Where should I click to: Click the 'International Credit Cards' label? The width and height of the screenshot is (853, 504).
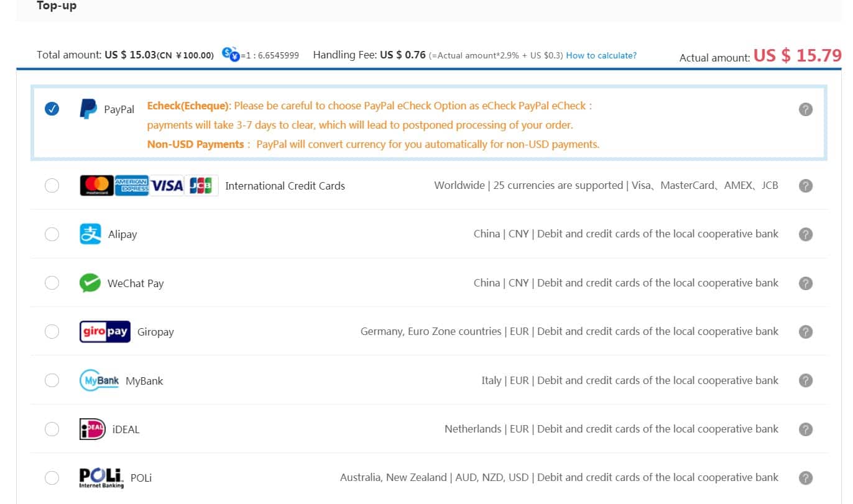tap(285, 186)
